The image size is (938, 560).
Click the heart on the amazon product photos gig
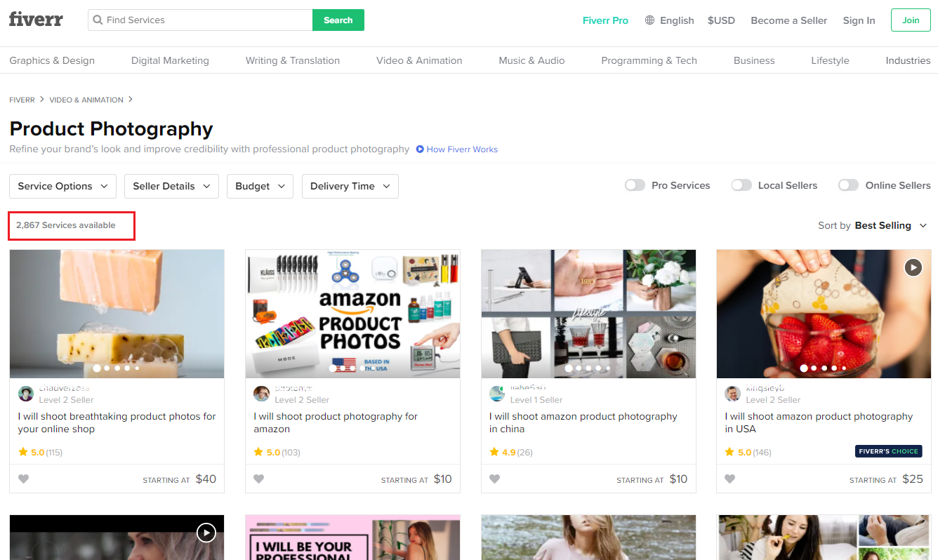coord(259,479)
